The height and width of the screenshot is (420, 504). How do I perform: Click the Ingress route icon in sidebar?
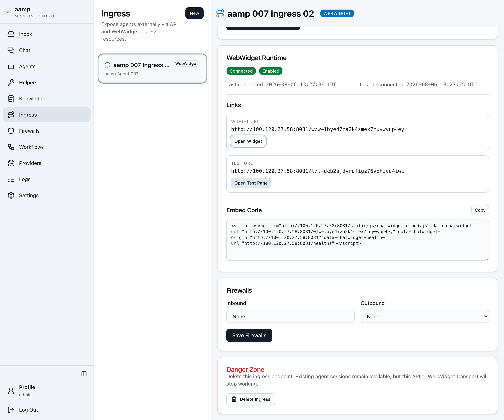tap(11, 115)
